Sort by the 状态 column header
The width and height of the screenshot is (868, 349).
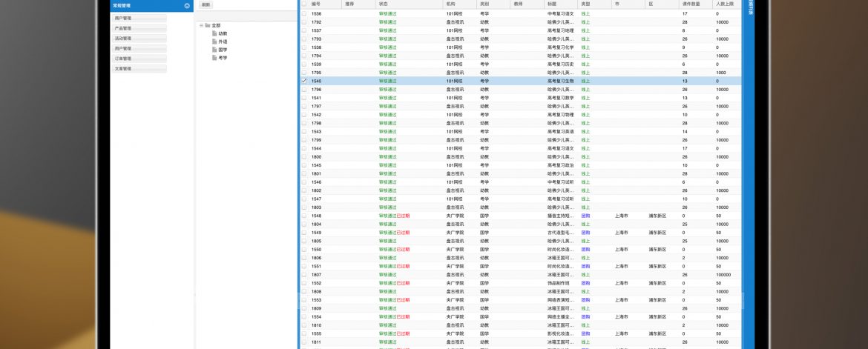pyautogui.click(x=409, y=3)
